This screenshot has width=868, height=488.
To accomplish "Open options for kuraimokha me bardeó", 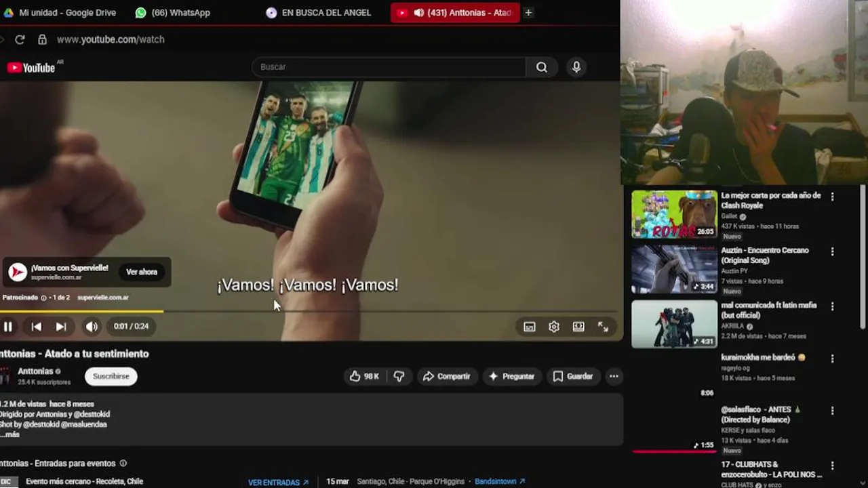I will tap(832, 359).
